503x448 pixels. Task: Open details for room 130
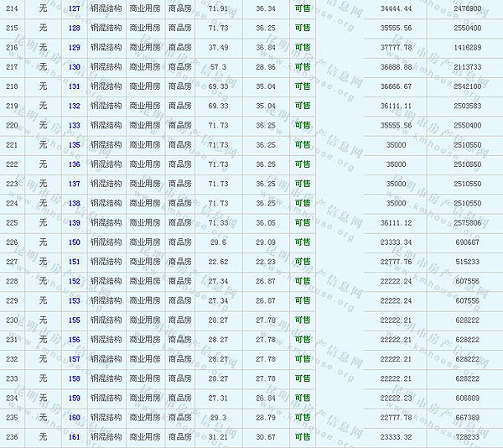[75, 67]
